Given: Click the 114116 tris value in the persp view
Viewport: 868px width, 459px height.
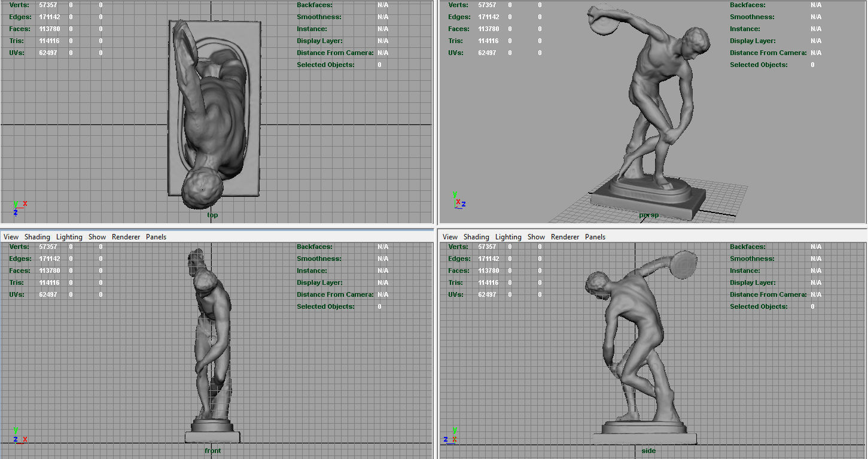Looking at the screenshot, I should pyautogui.click(x=489, y=41).
